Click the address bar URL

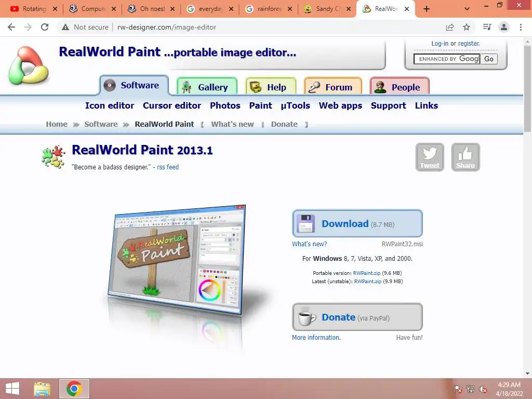(167, 27)
